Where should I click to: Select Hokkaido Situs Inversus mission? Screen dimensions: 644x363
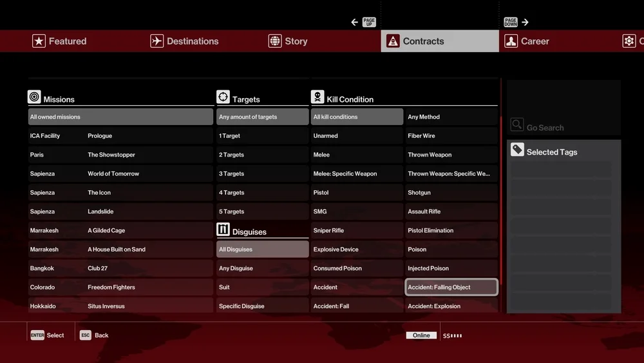coord(121,306)
